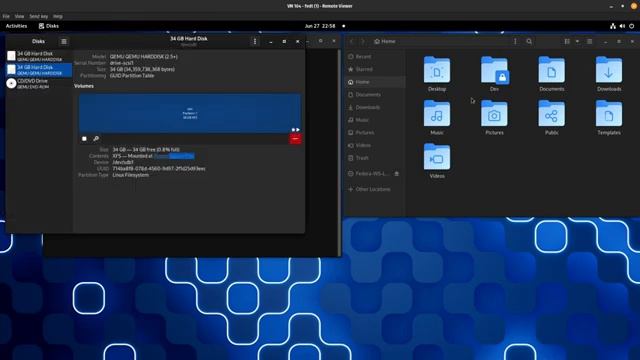The image size is (640, 360).
Task: Go back in Files window
Action: pyautogui.click(x=352, y=41)
